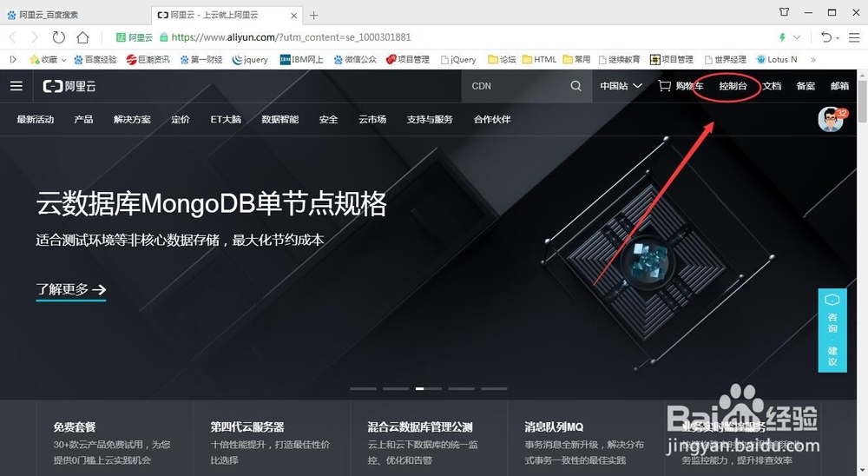The width and height of the screenshot is (868, 476).
Task: Open 最新活动 nav menu
Action: (36, 119)
